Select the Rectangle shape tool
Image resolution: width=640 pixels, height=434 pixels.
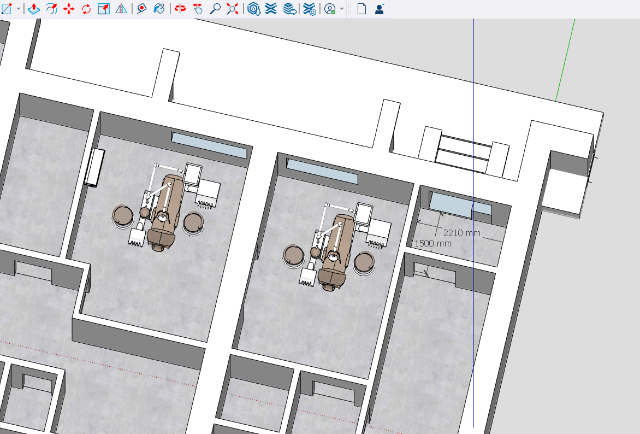point(5,9)
